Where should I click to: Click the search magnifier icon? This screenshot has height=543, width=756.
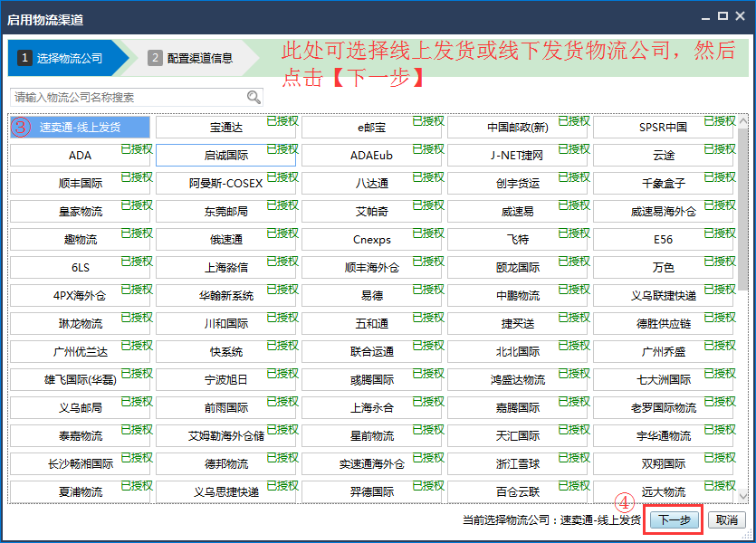click(x=254, y=97)
